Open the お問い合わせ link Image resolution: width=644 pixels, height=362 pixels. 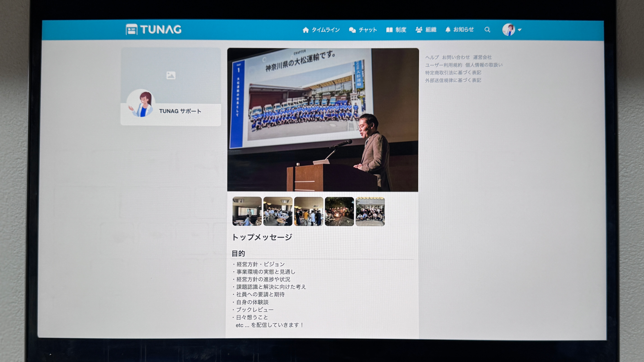pos(456,57)
